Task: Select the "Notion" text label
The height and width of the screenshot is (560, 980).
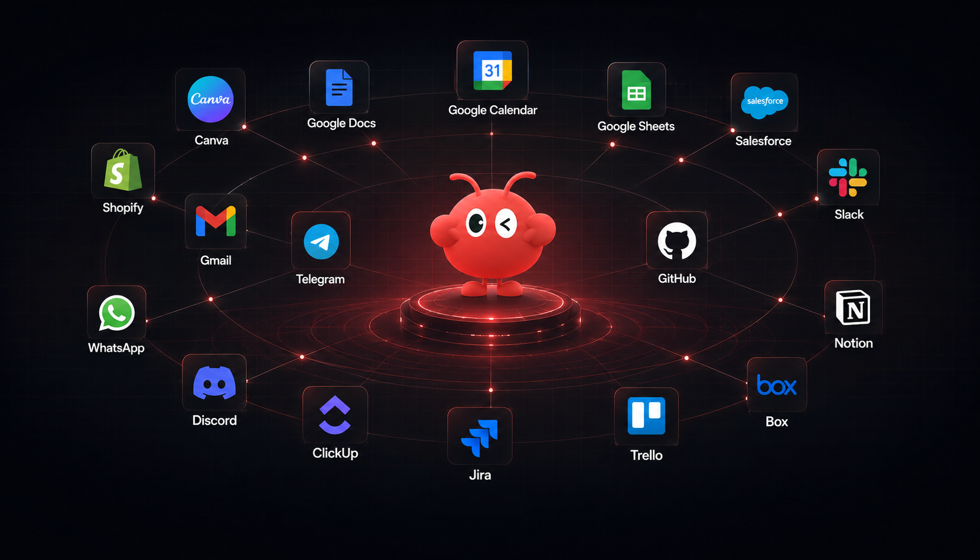Action: [854, 343]
